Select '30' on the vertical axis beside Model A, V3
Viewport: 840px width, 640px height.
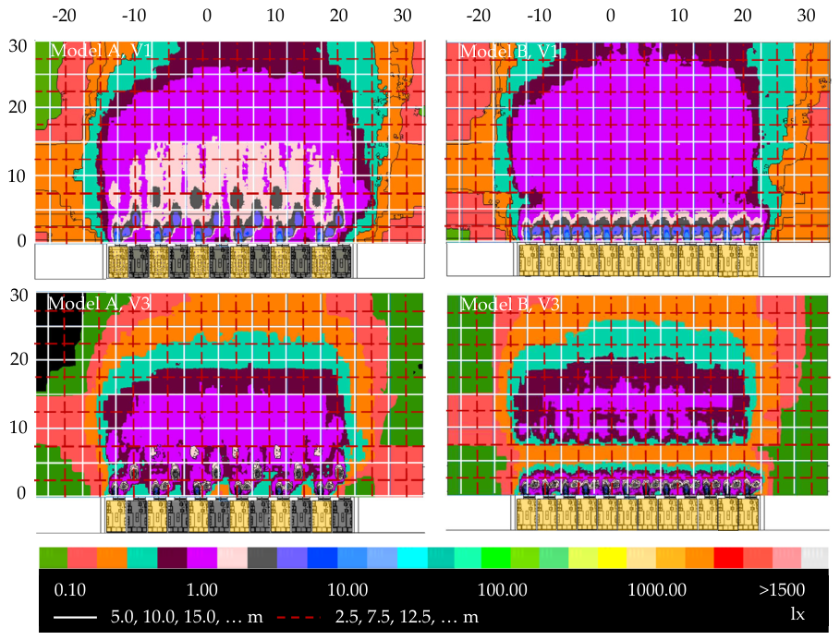(19, 296)
